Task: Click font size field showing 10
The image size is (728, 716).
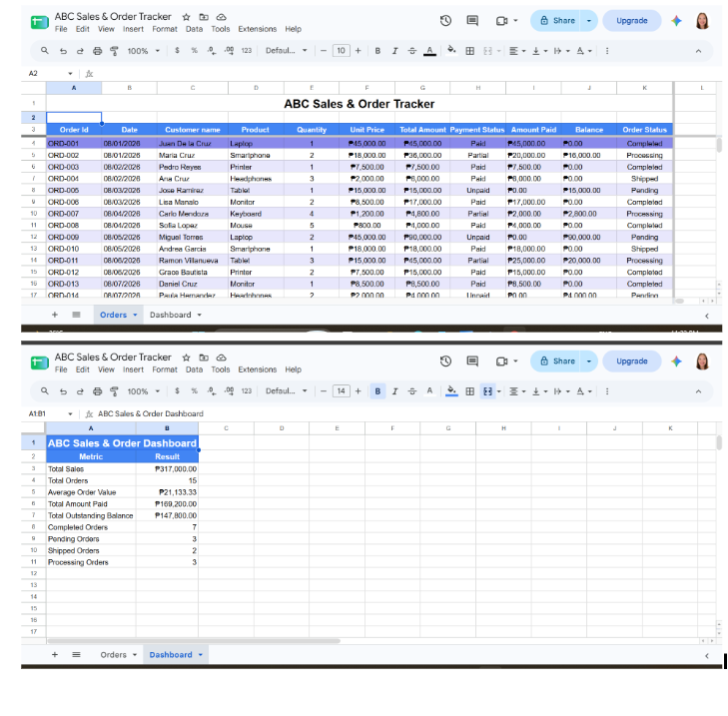Action: pos(342,51)
